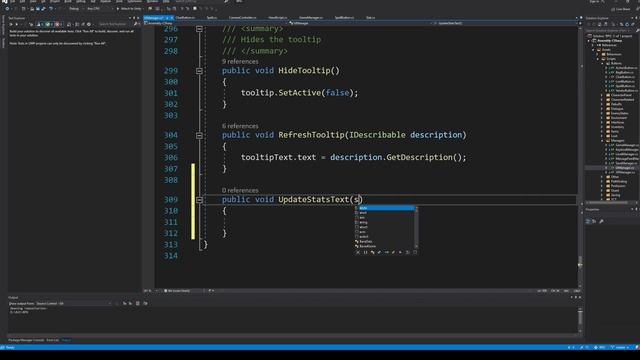Click the Attach to Unity button
This screenshot has height=360, width=640.
pyautogui.click(x=129, y=9)
